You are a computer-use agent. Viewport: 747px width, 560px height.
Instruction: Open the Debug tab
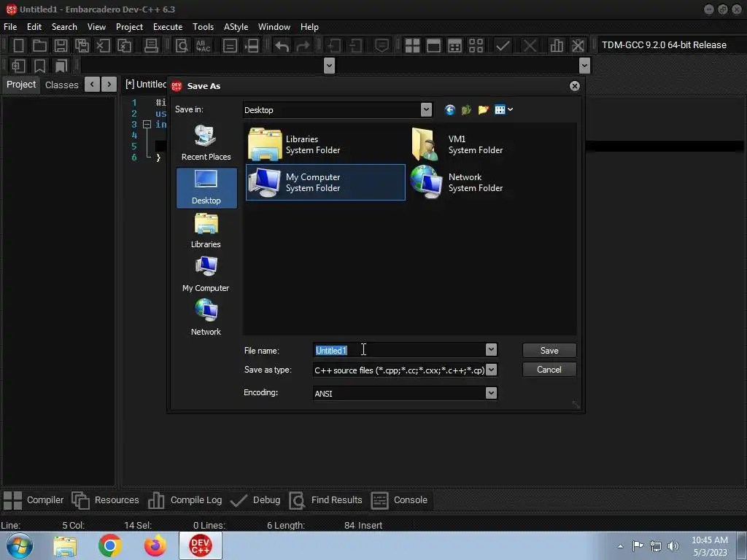(255, 500)
